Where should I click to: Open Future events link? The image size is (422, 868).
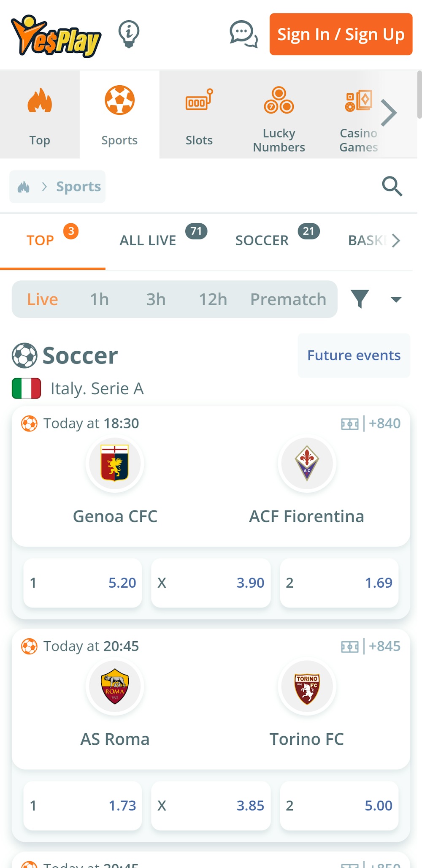pos(354,355)
